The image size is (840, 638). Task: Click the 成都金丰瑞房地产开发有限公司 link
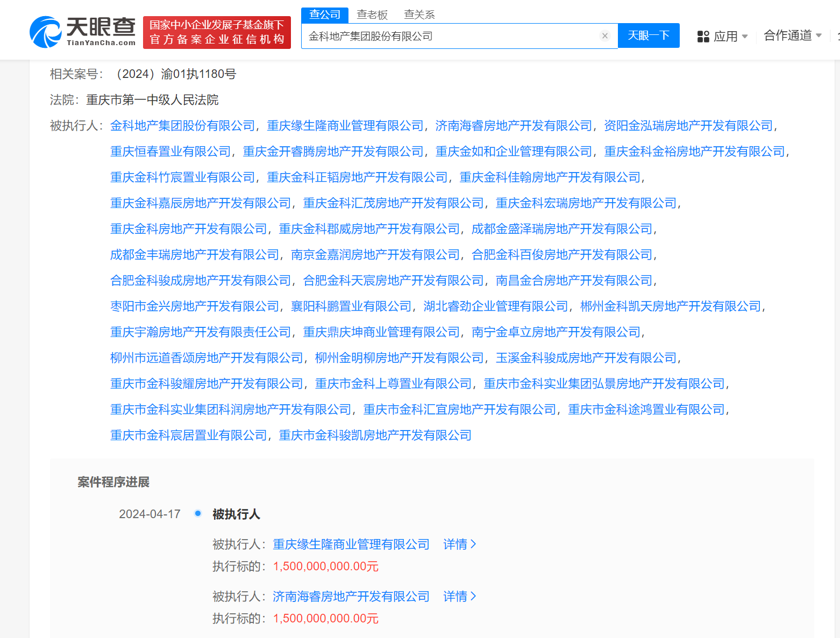tap(194, 254)
